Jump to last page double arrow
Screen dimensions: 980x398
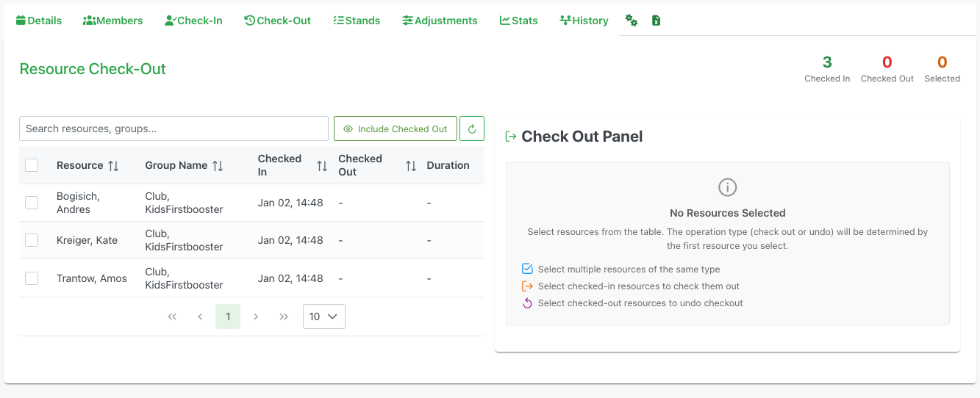(x=284, y=316)
